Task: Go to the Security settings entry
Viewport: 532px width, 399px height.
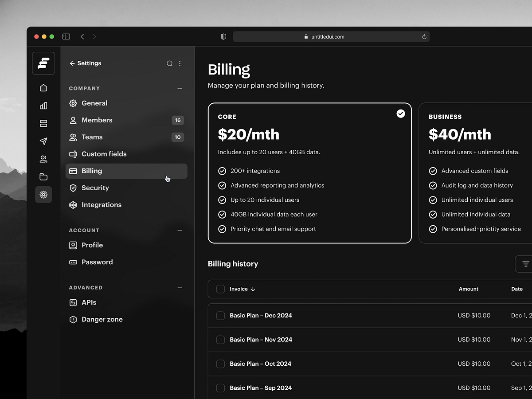Action: coord(94,188)
